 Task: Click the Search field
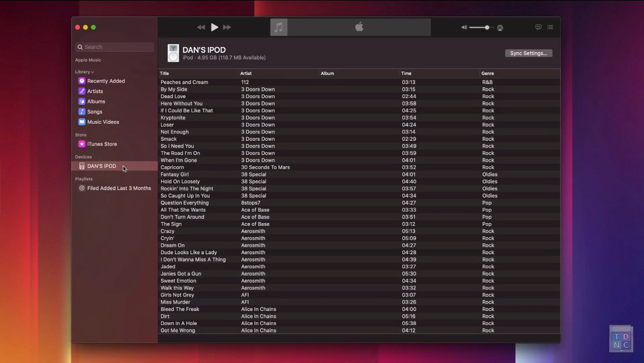tap(115, 47)
